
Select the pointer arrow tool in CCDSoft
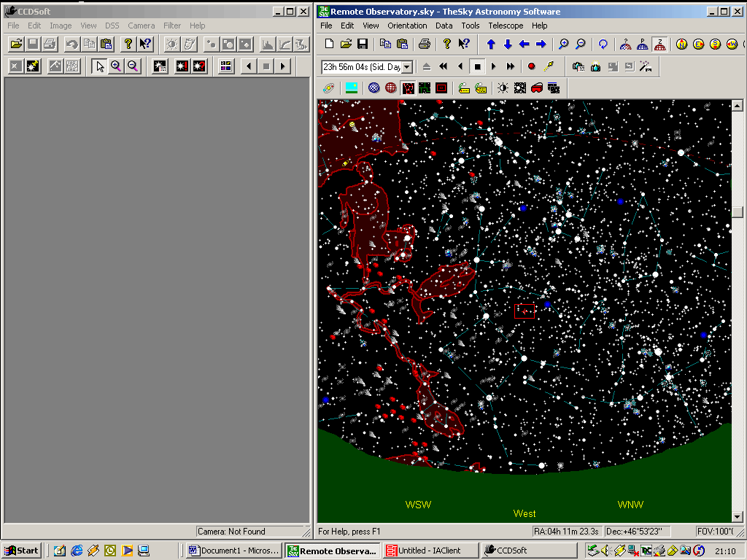[x=99, y=66]
